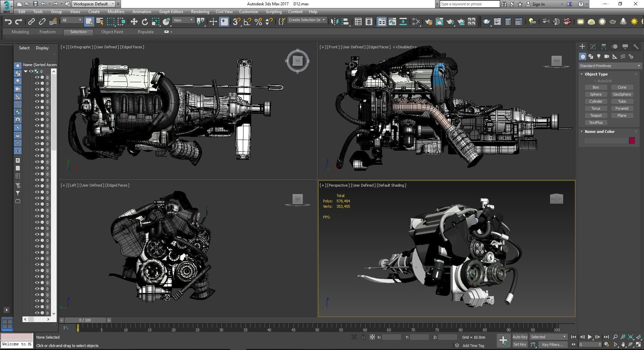
Task: Click the Bind to Space Warp icon
Action: [53, 22]
